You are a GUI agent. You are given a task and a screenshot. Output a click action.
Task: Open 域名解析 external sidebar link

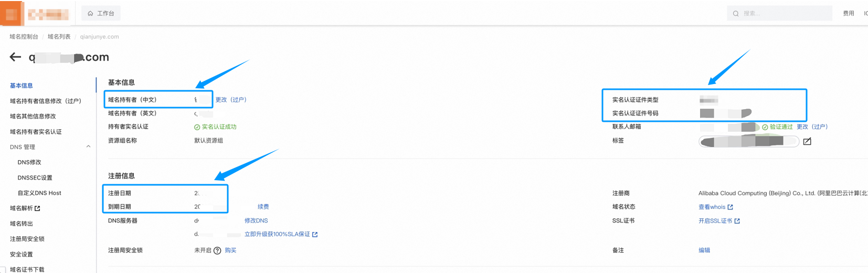point(25,208)
